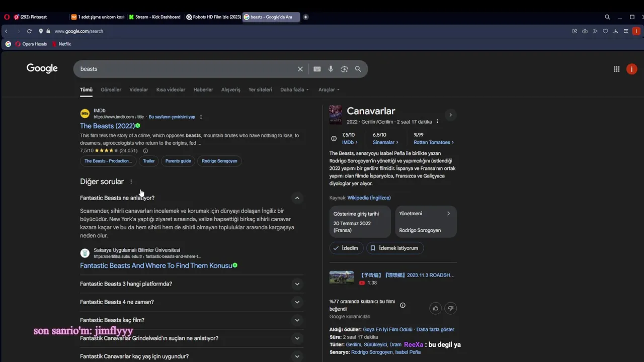Switch to Videolar results tab
644x362 pixels.
click(139, 89)
